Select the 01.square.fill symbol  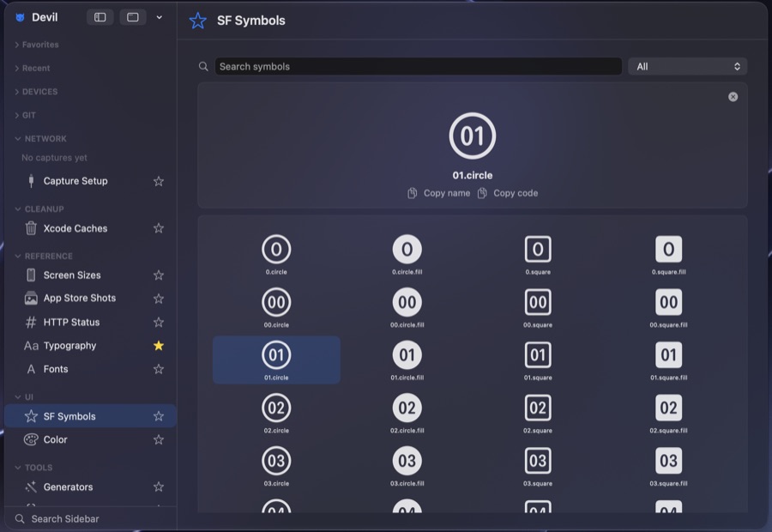(x=668, y=360)
